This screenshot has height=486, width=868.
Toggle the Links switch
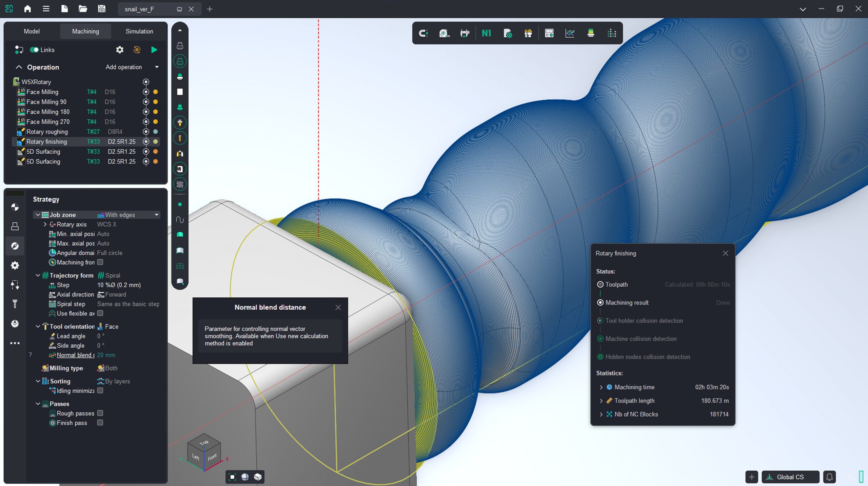[x=34, y=50]
